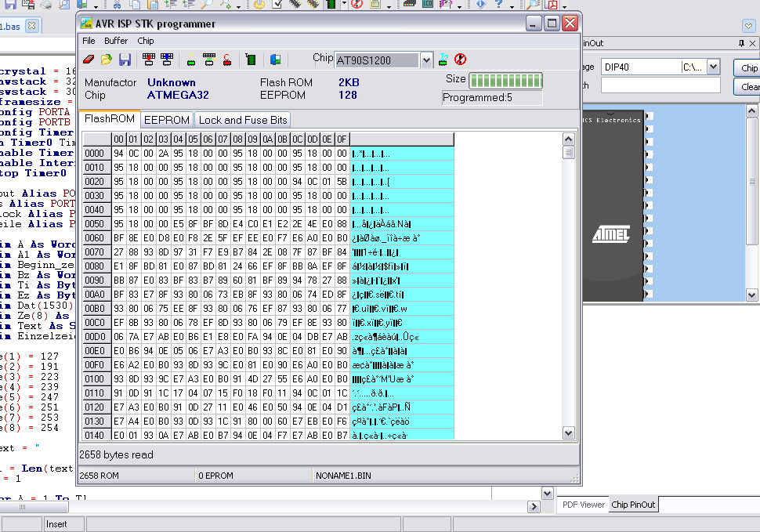Click the red stop icon in main toolbar
The image size is (760, 532).
pyautogui.click(x=356, y=5)
